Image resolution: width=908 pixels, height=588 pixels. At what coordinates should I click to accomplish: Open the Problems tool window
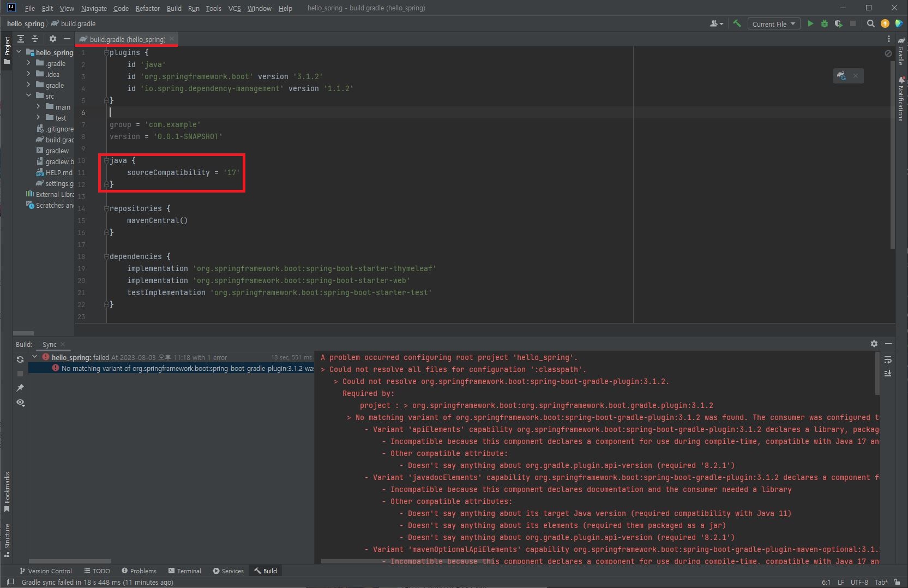click(139, 571)
